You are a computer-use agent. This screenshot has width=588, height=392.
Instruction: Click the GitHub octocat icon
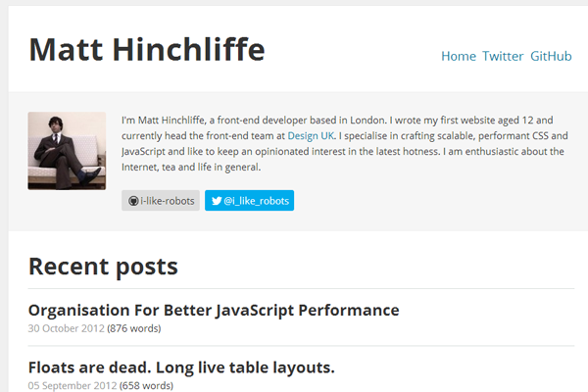click(133, 201)
